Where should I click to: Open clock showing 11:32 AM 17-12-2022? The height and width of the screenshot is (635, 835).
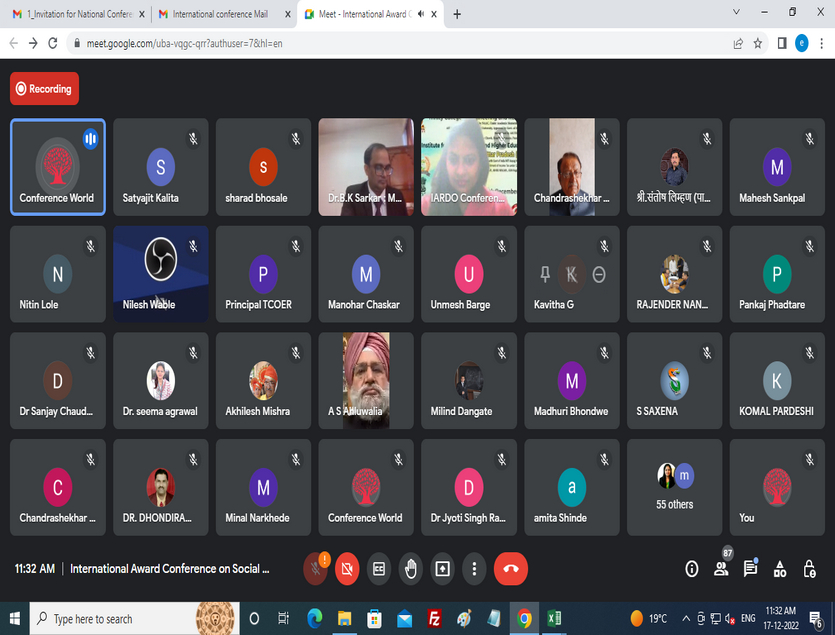[781, 618]
